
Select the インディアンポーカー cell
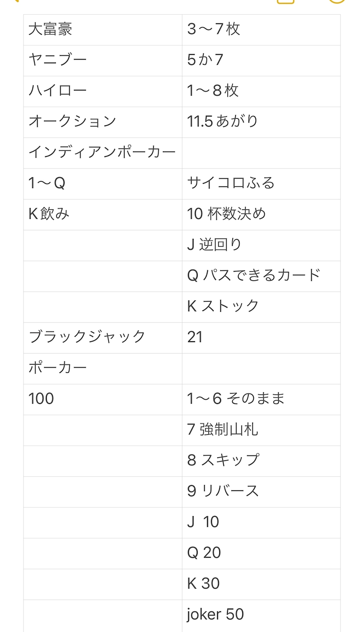103,153
